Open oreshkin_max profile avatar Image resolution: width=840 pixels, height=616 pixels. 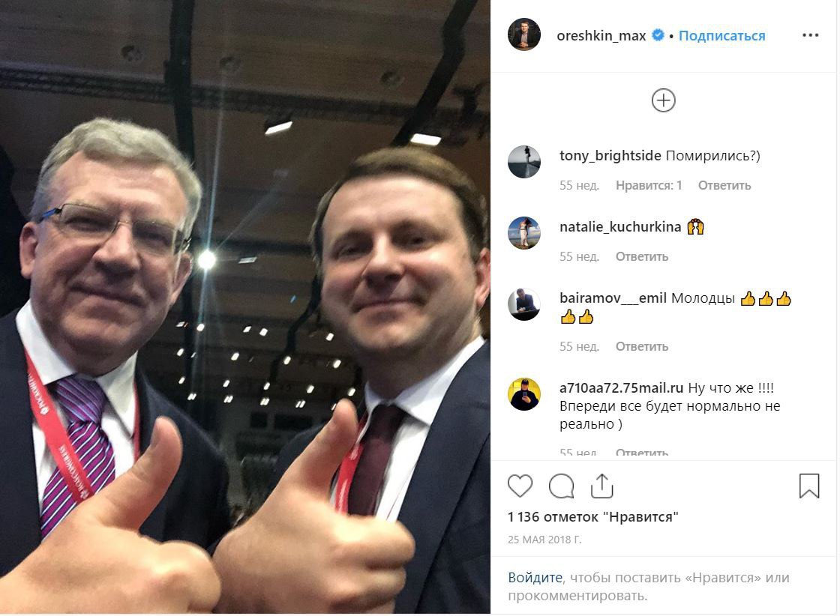524,34
